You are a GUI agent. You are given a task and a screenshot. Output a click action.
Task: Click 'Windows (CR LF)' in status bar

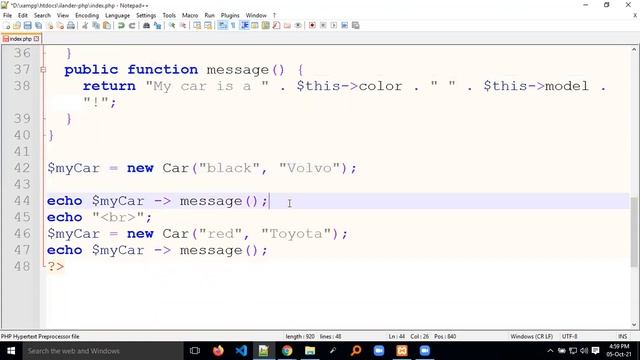[531, 336]
